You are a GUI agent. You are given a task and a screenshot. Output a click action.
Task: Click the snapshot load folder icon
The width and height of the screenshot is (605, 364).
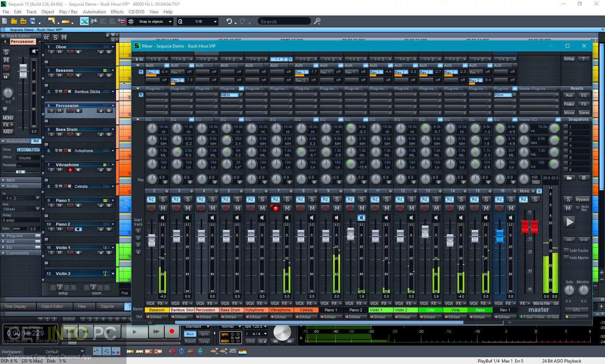(569, 178)
